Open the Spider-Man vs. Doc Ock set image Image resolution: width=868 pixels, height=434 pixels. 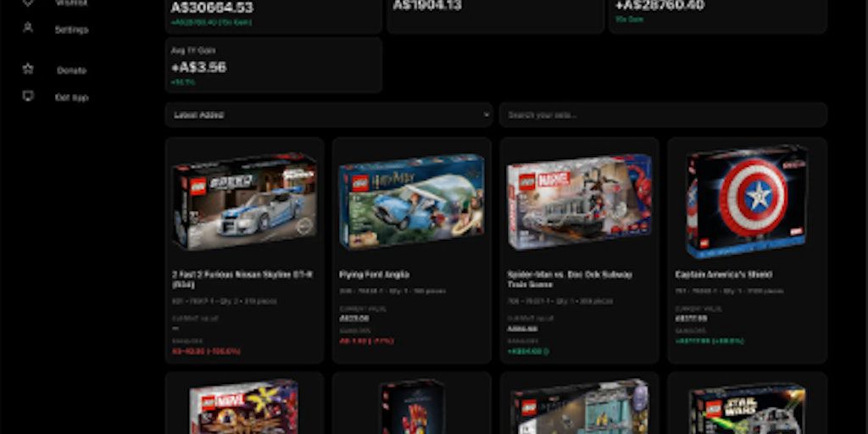tap(579, 202)
